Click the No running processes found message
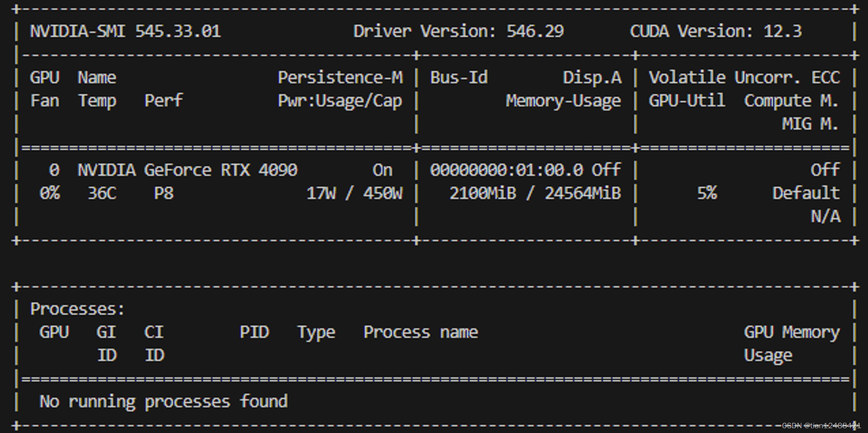 click(x=163, y=401)
